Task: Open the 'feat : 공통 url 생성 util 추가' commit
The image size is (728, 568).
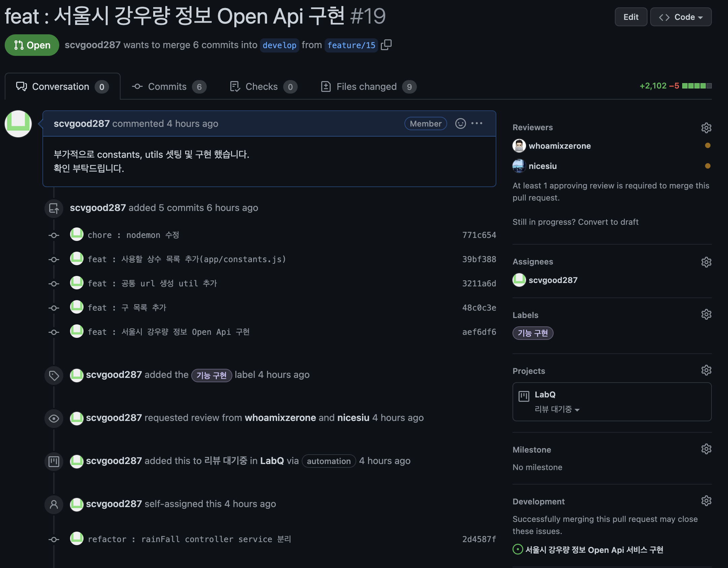Action: (x=152, y=283)
